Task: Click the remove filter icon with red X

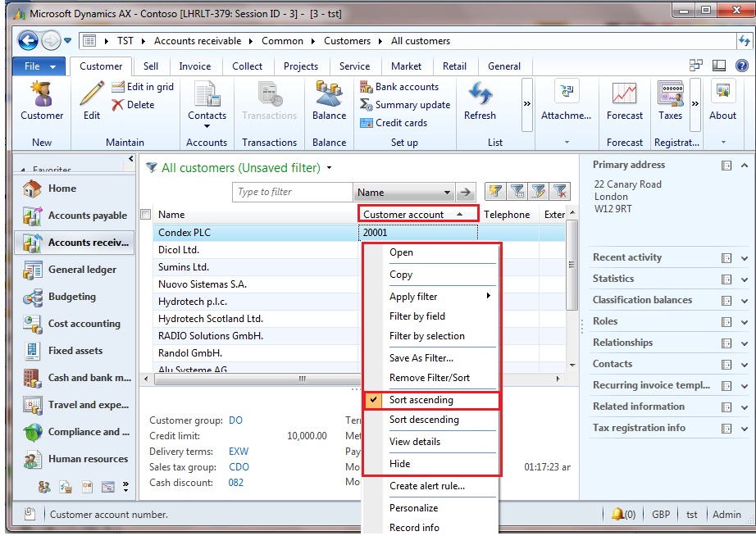Action: 560,192
